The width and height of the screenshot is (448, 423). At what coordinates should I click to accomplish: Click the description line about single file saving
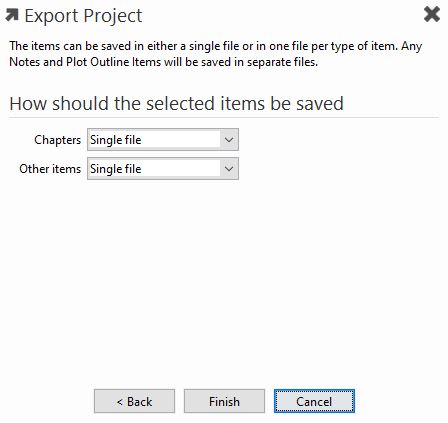(x=216, y=46)
